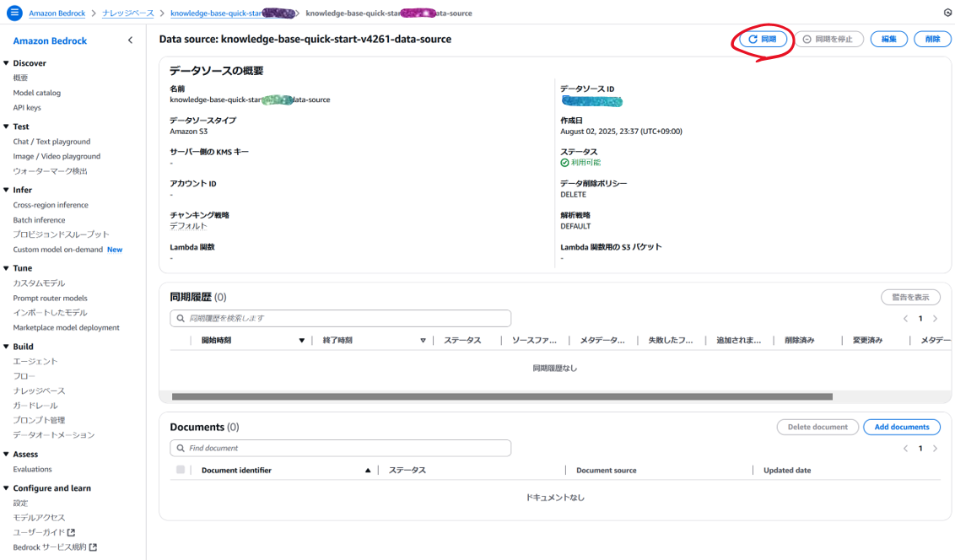Image resolution: width=955 pixels, height=560 pixels.
Task: Open ユーザーガイド external link
Action: [x=44, y=532]
